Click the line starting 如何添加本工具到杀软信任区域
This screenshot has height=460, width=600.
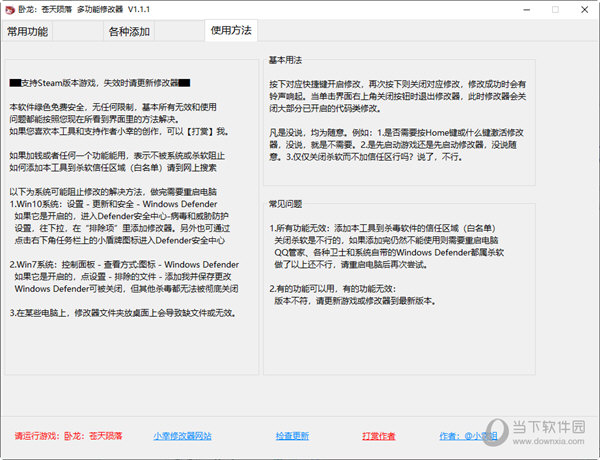(x=113, y=168)
